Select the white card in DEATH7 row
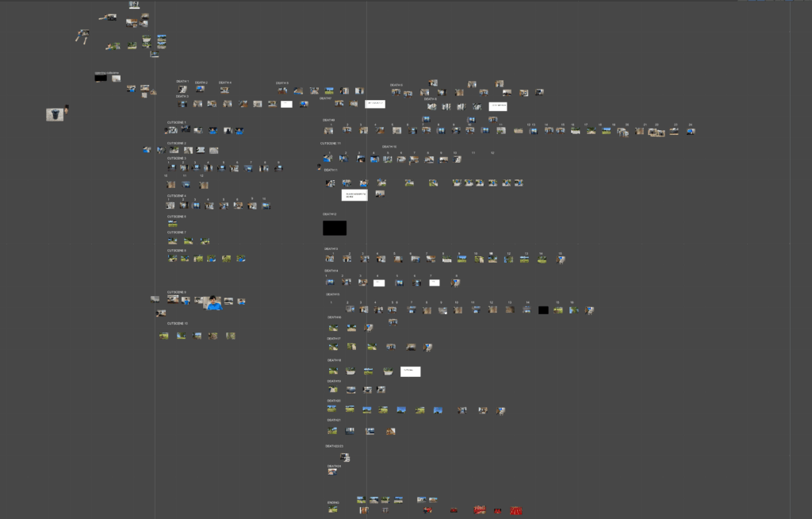 coord(375,103)
